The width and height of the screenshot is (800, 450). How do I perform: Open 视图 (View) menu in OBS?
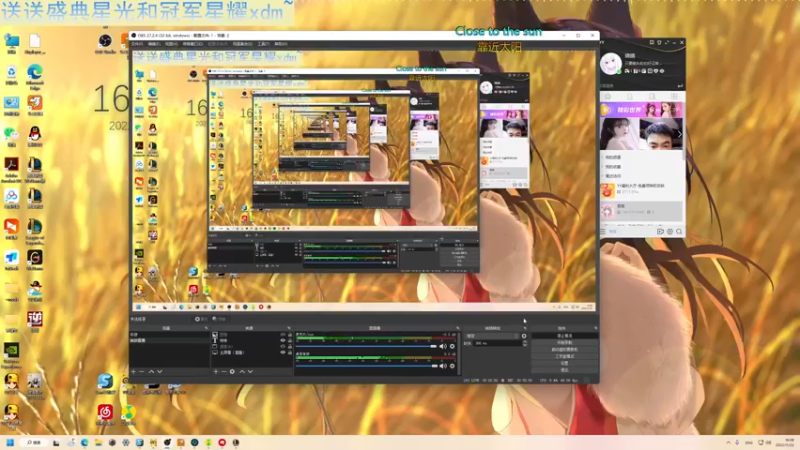171,44
